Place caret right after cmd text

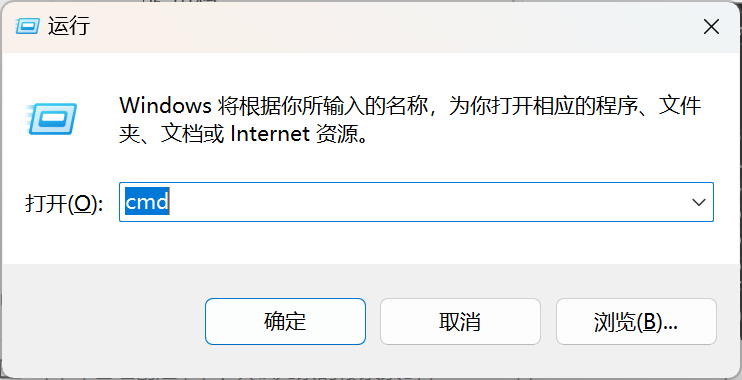170,202
